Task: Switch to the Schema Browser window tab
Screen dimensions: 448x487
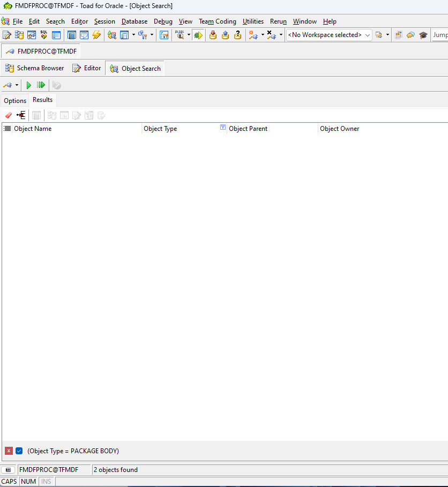Action: pos(34,68)
